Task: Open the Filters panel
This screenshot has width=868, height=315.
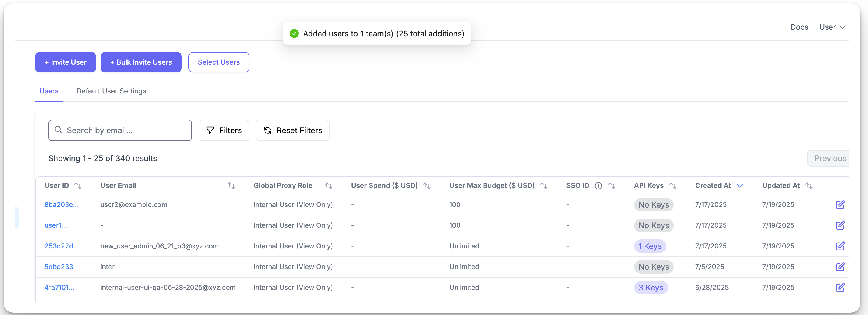Action: point(224,130)
